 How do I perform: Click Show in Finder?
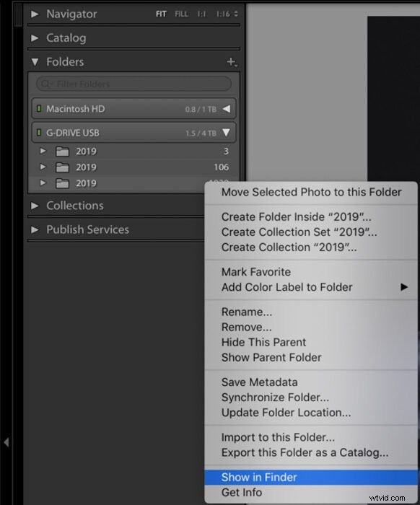(x=311, y=477)
